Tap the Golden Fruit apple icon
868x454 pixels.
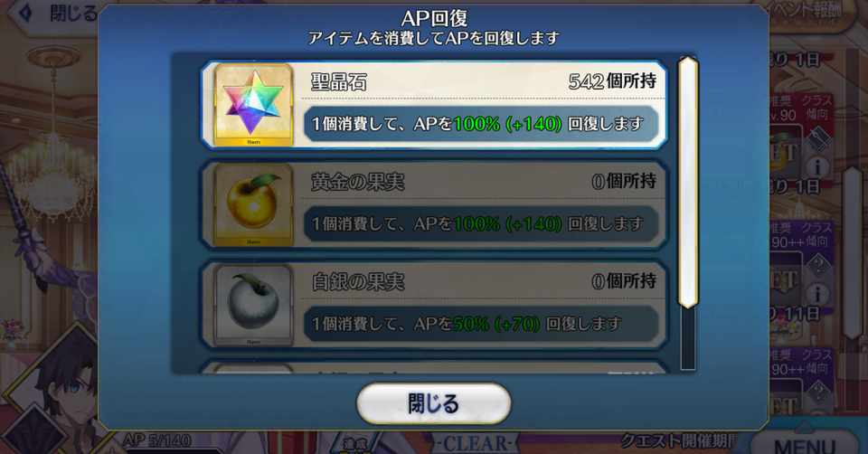click(253, 204)
